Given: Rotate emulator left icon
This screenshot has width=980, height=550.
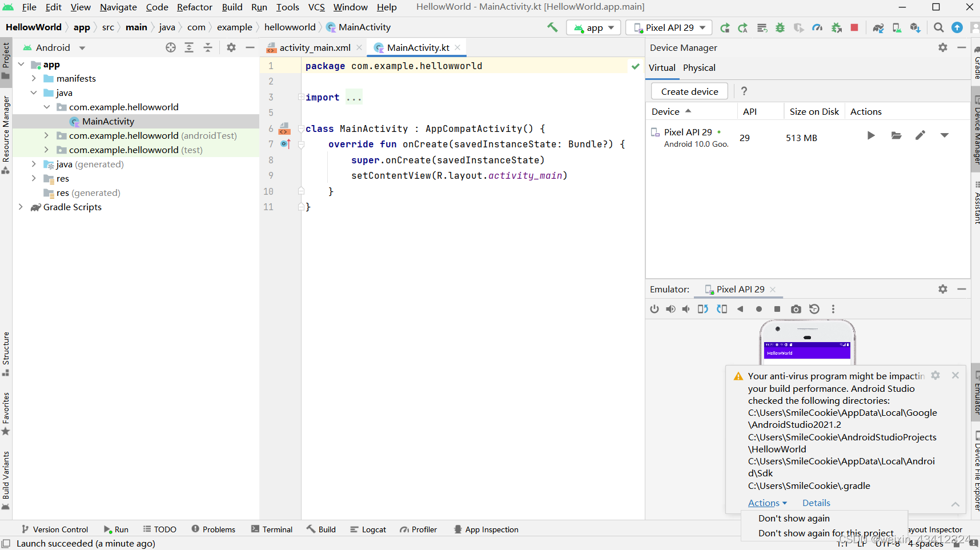Looking at the screenshot, I should click(x=703, y=309).
